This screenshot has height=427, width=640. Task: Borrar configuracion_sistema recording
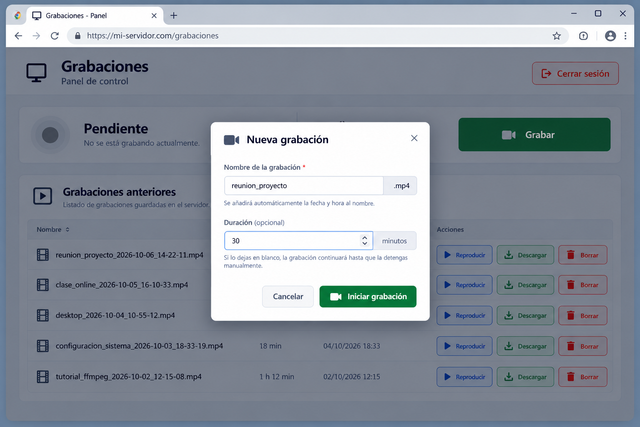(583, 346)
